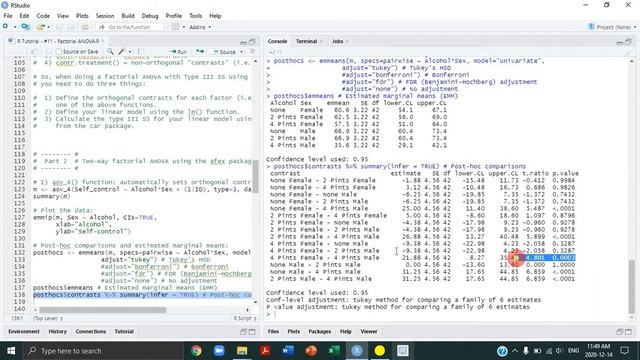Open the Profile menu
The width and height of the screenshot is (640, 360).
pos(173,16)
